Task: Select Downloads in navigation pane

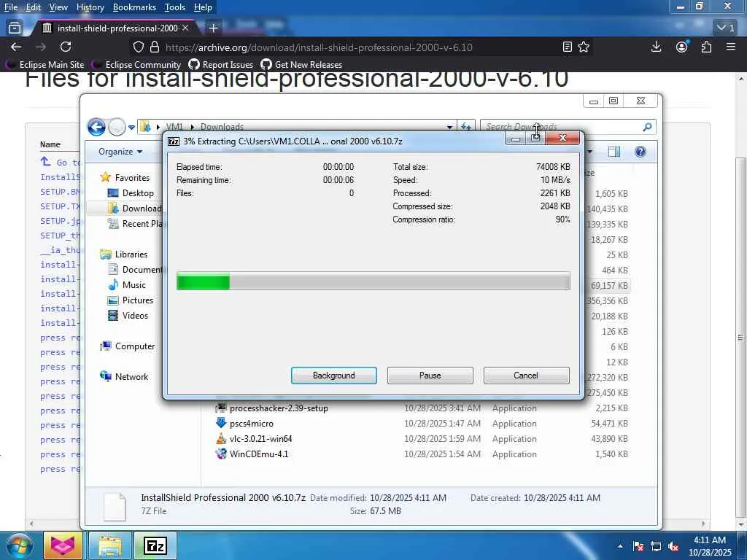Action: pos(135,208)
